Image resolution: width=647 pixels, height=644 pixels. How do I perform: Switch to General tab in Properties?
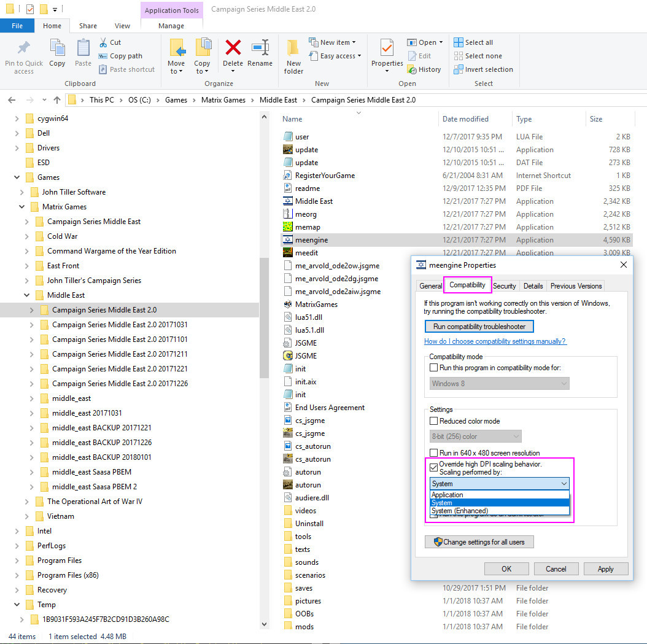click(x=430, y=286)
